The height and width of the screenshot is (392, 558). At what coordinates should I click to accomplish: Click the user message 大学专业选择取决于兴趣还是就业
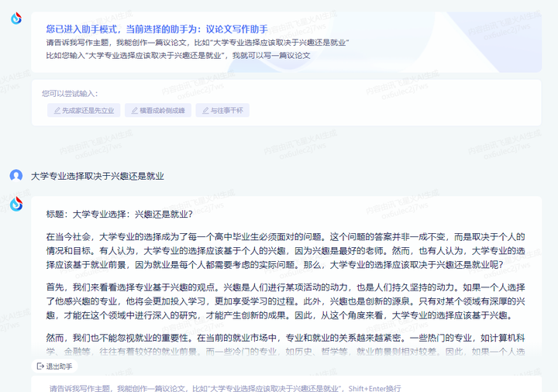click(98, 177)
